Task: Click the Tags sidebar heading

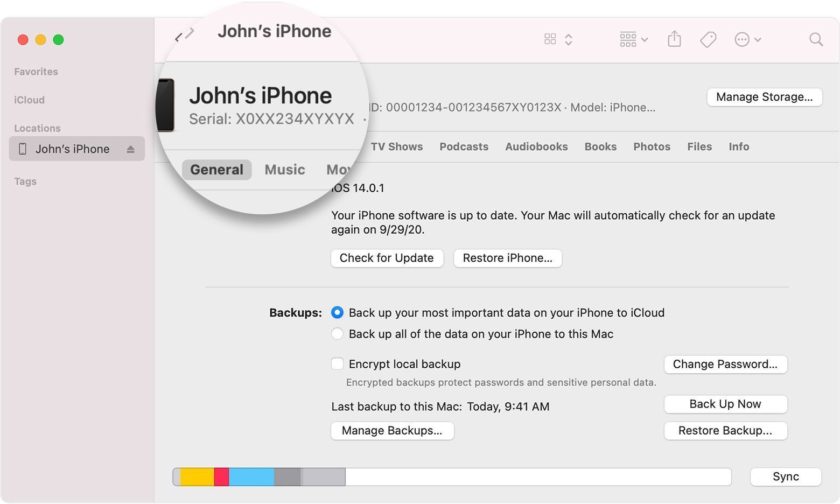Action: click(25, 181)
